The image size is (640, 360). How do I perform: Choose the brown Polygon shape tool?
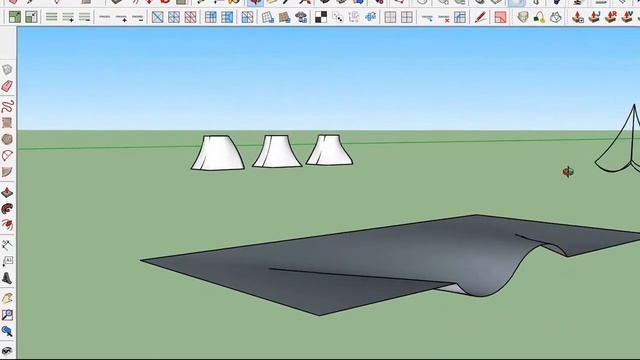[x=7, y=139]
